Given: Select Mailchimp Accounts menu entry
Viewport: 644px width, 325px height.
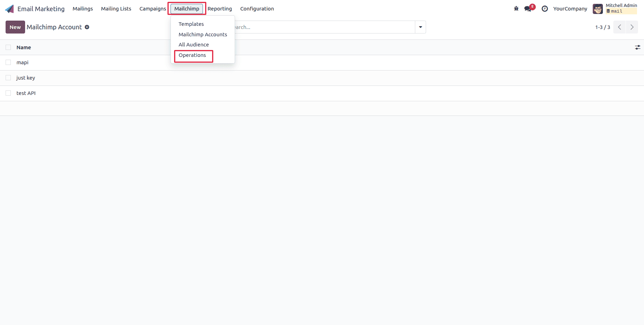Looking at the screenshot, I should tap(203, 35).
